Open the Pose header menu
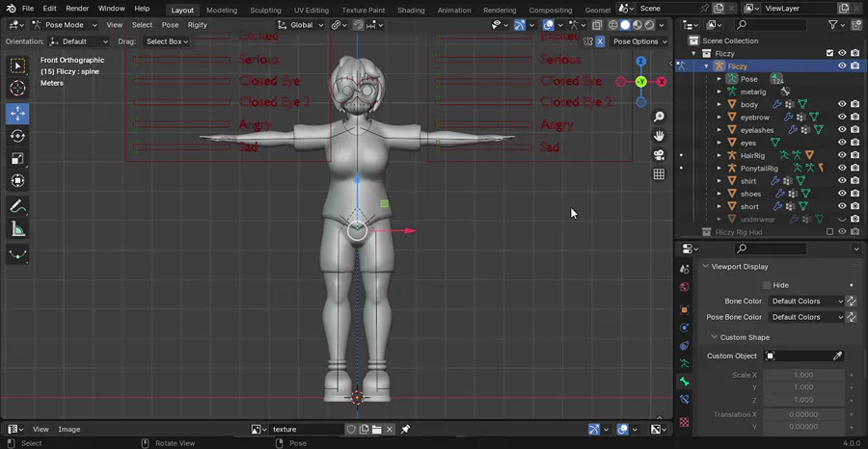868x449 pixels. [x=170, y=25]
